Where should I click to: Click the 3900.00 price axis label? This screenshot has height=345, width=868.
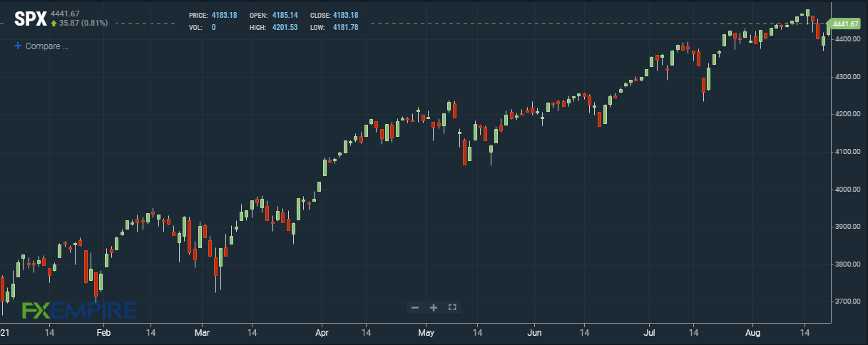847,227
